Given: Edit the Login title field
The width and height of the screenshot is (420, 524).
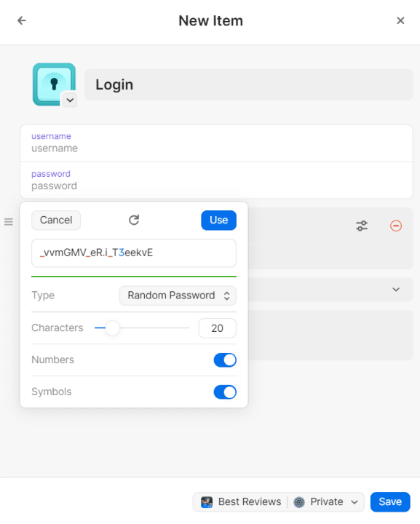Looking at the screenshot, I should coord(249,84).
